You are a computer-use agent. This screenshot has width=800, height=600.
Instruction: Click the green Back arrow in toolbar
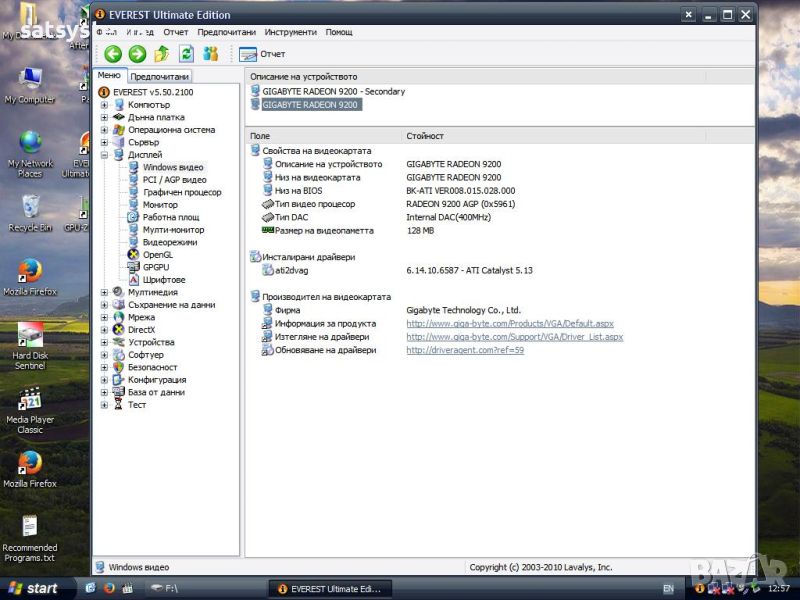[x=113, y=54]
